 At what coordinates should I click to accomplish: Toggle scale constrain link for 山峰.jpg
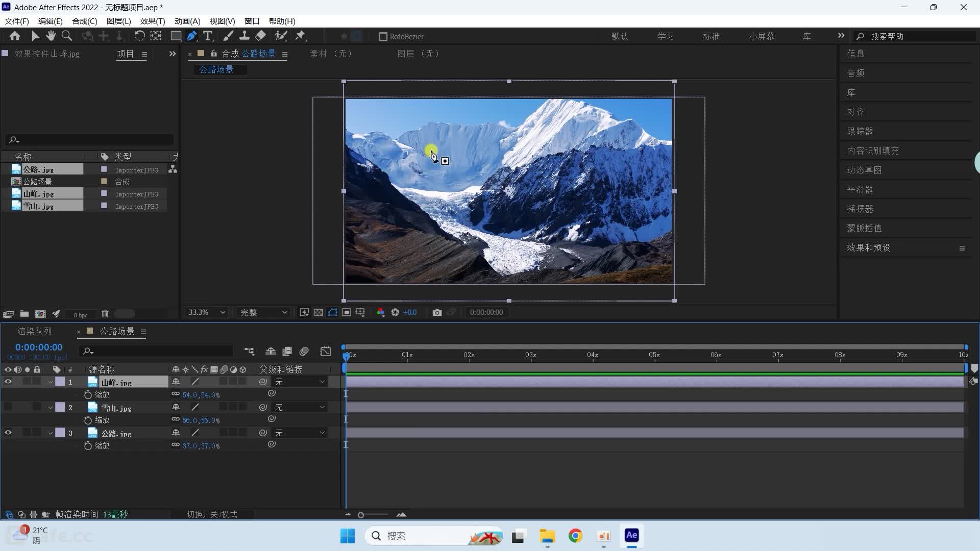(176, 394)
